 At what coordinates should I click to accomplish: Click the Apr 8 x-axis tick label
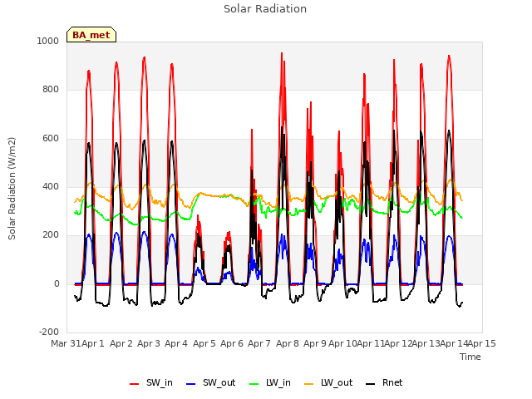pos(288,343)
